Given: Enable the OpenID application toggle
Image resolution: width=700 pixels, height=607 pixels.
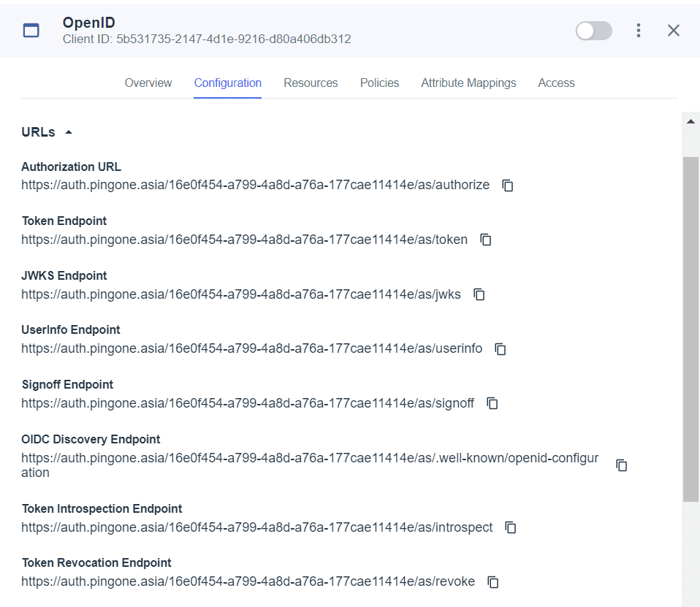Looking at the screenshot, I should (x=594, y=31).
